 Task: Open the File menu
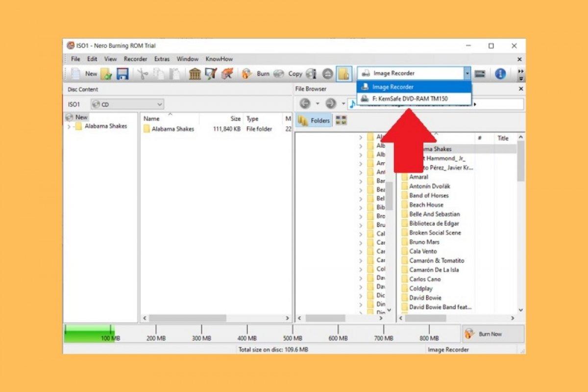pos(75,59)
